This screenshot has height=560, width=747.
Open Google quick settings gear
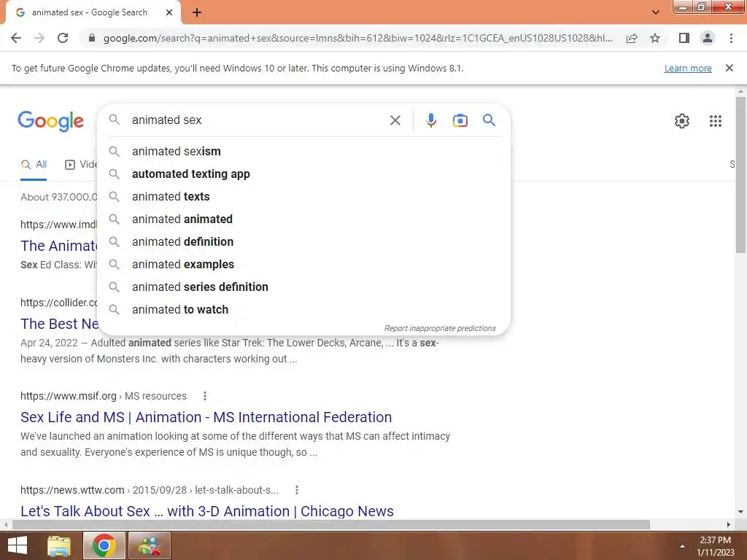pos(682,121)
